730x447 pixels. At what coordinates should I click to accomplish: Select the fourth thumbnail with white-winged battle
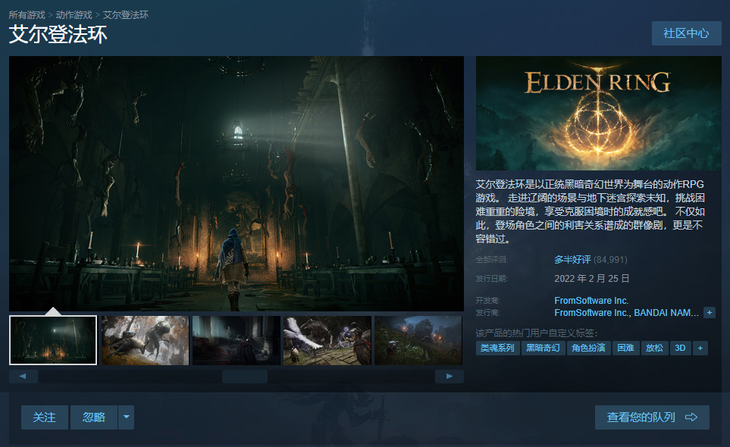click(327, 340)
